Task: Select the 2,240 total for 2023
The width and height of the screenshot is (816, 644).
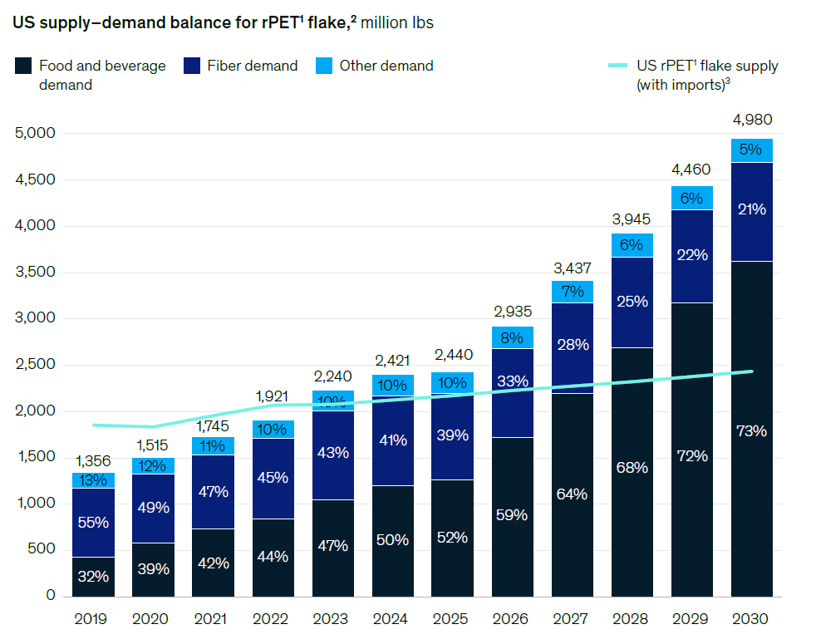Action: (x=332, y=376)
